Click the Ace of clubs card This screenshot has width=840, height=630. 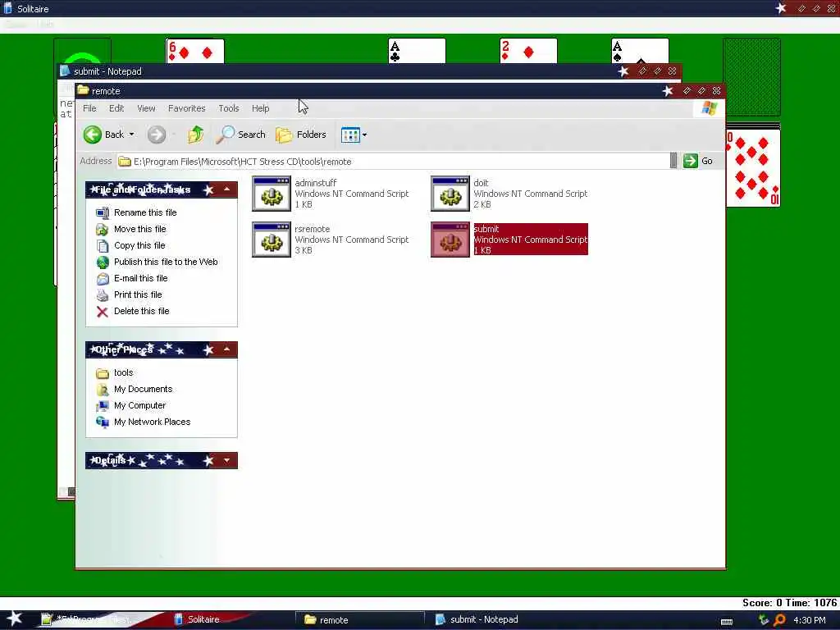click(417, 52)
